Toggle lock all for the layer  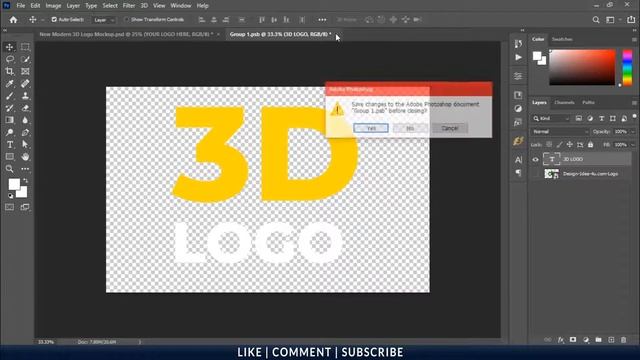(x=591, y=144)
